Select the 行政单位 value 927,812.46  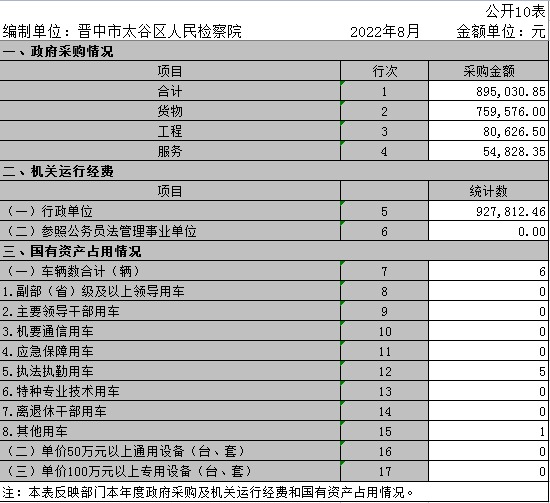(x=488, y=211)
